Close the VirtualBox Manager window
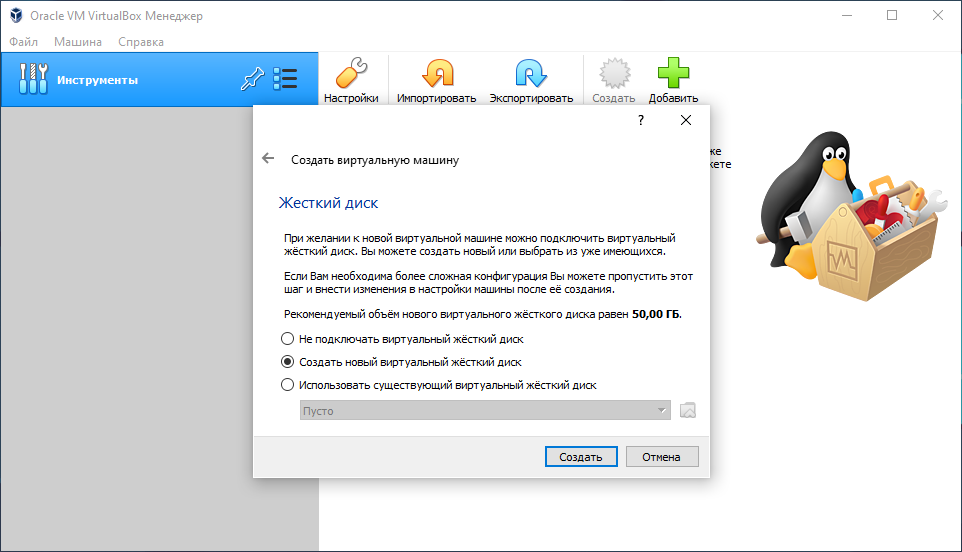Viewport: 962px width, 552px height. pos(938,15)
